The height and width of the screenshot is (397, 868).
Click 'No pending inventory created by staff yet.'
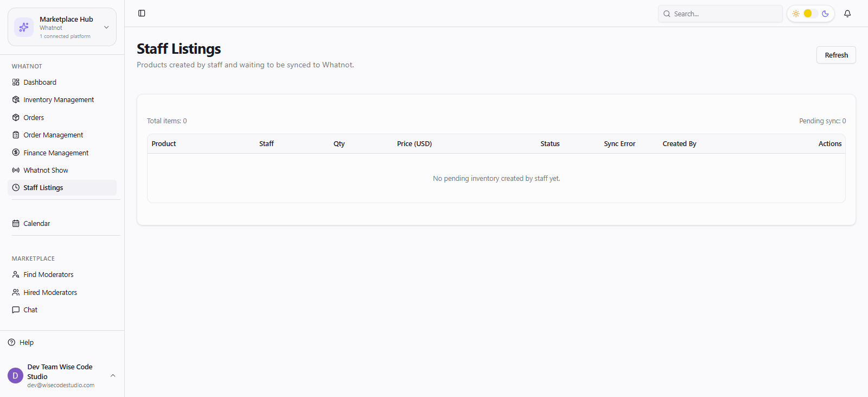496,178
